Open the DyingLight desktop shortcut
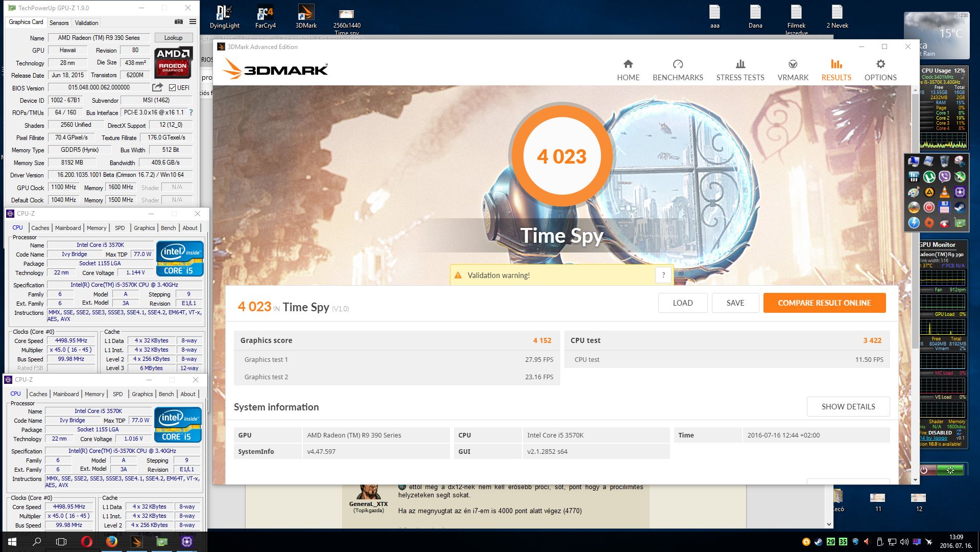 coord(224,17)
